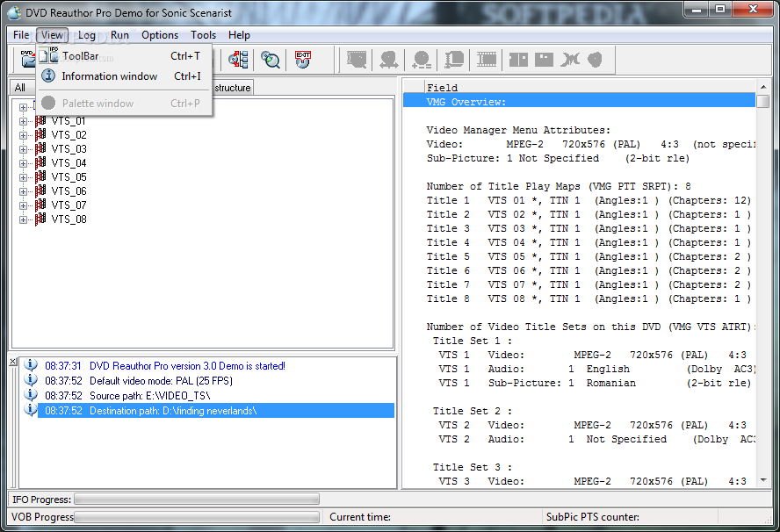Click the greyed-out merge arrows toolbar icon
The image size is (780, 532).
point(570,60)
